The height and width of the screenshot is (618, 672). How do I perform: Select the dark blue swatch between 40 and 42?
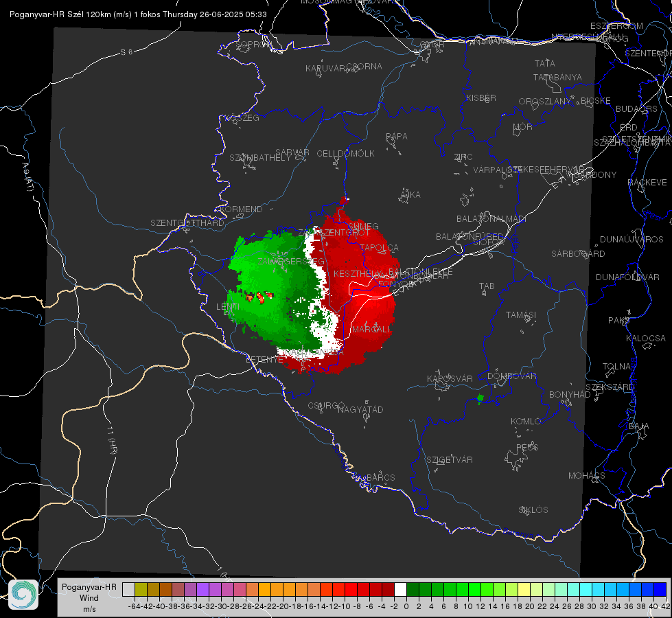pyautogui.click(x=660, y=589)
